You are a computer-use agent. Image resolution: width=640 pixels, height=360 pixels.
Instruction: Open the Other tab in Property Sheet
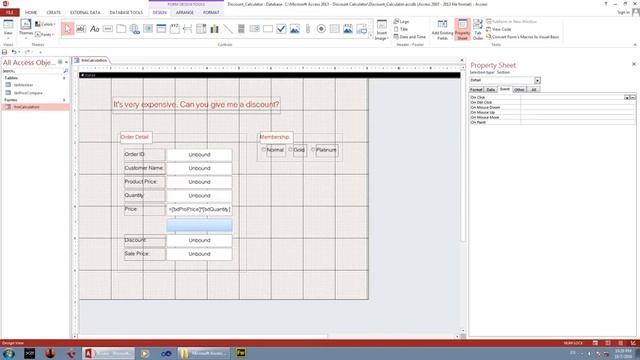point(519,89)
